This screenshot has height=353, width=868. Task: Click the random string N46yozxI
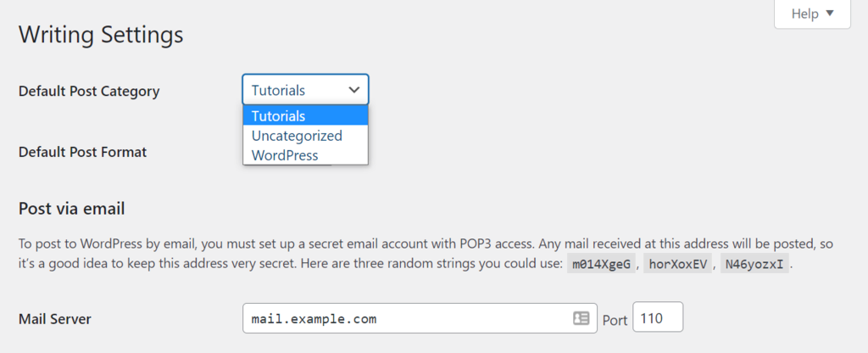(751, 264)
